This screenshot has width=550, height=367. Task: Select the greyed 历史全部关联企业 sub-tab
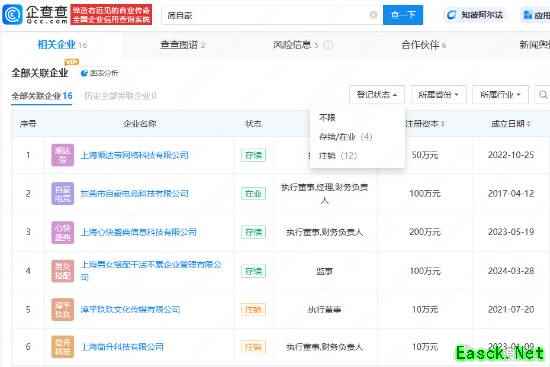tap(121, 95)
